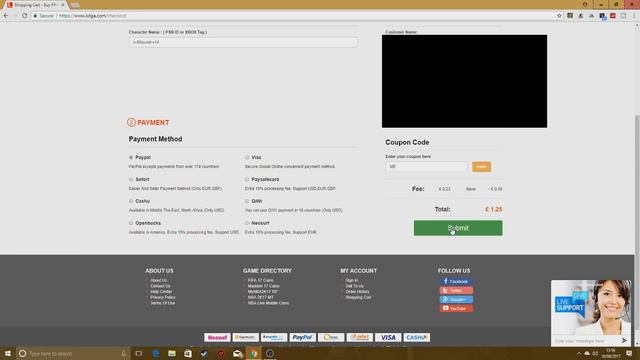Open the FIFA 17 Coins link

(x=260, y=280)
